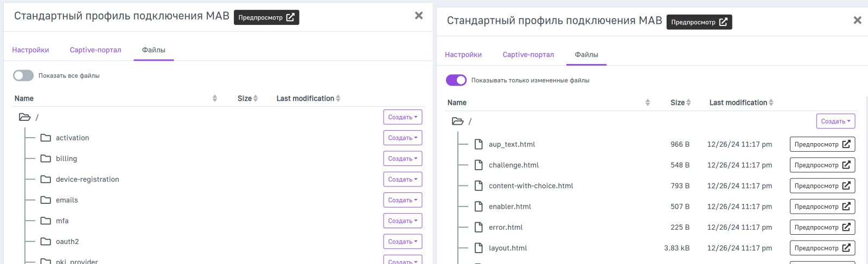Sort right panel by Last modification arrows
The height and width of the screenshot is (264, 868).
[771, 102]
